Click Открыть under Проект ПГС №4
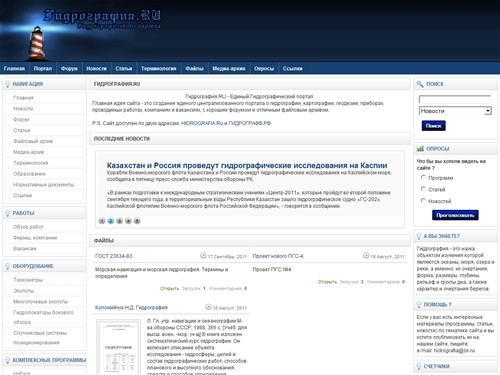This screenshot has height=375, width=500. 327,282
